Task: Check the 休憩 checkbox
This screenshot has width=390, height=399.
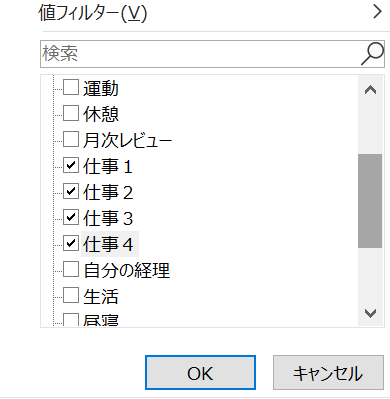Action: (71, 113)
